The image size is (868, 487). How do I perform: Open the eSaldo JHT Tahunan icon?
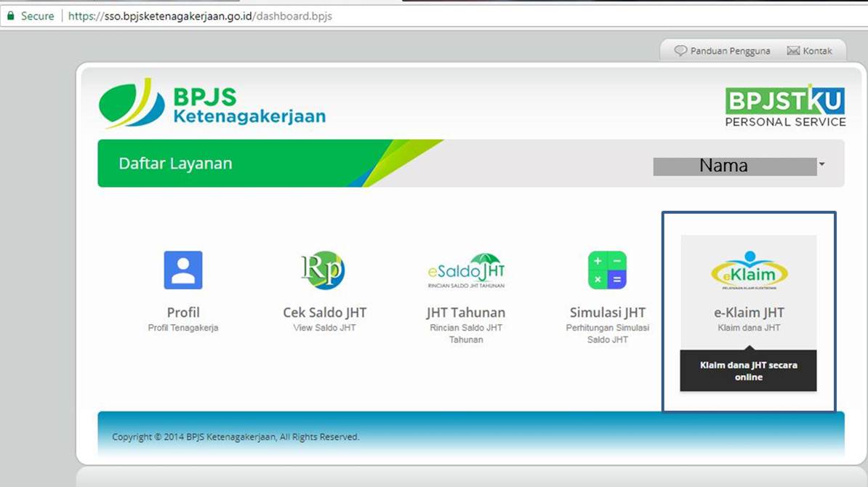[466, 270]
